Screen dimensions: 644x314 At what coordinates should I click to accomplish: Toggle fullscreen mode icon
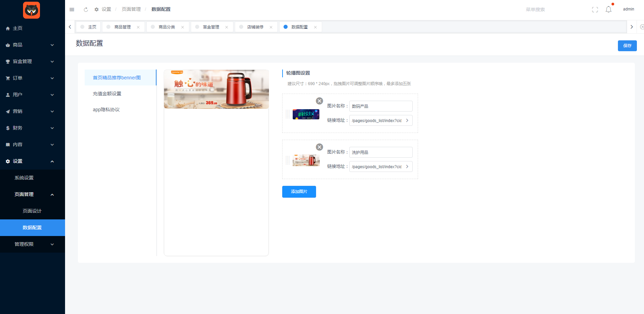point(595,9)
